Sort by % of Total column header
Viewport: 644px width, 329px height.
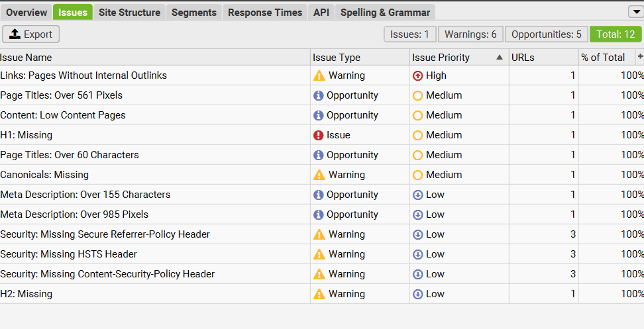pyautogui.click(x=607, y=57)
